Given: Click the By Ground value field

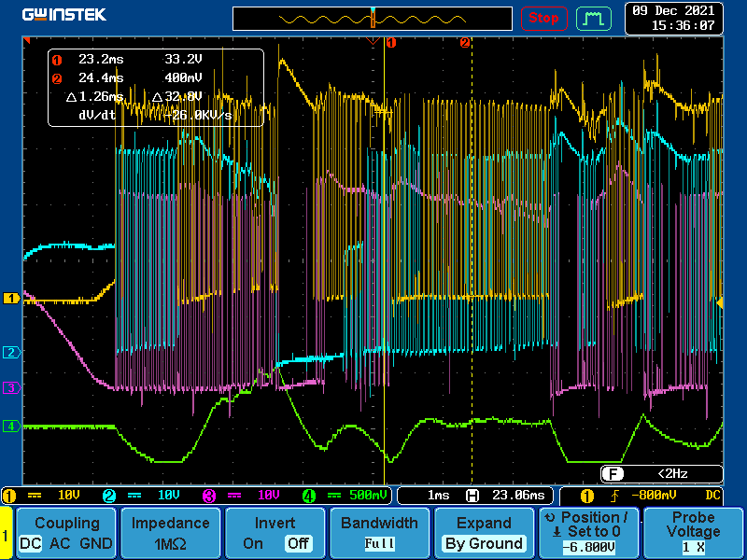Looking at the screenshot, I should [484, 543].
